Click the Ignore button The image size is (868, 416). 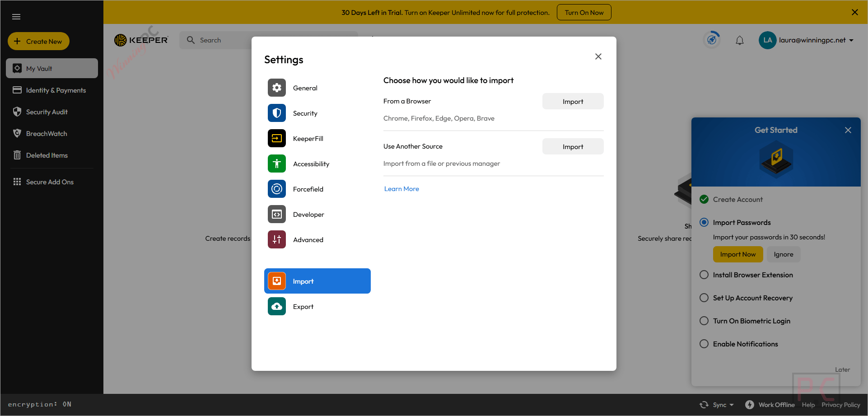(x=784, y=254)
